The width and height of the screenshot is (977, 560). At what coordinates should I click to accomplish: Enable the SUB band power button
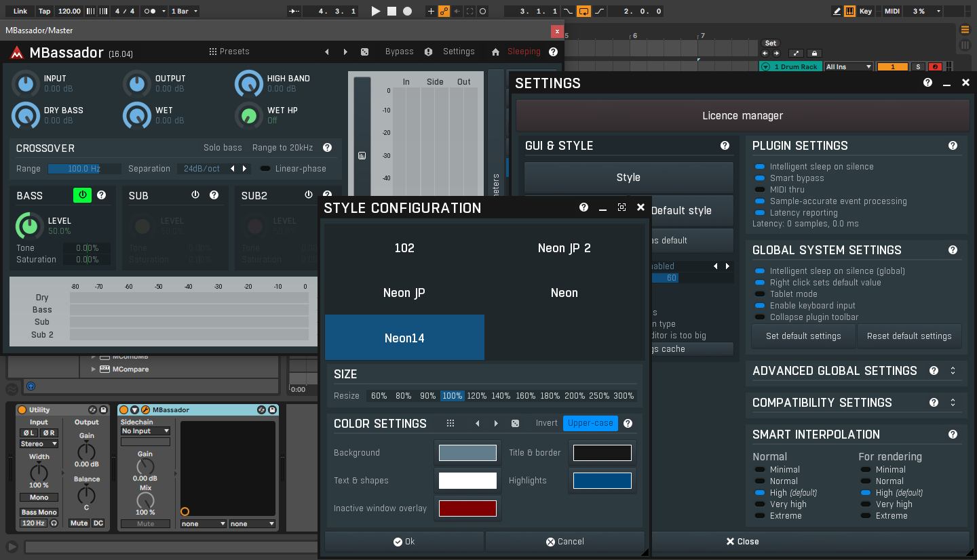pos(195,195)
